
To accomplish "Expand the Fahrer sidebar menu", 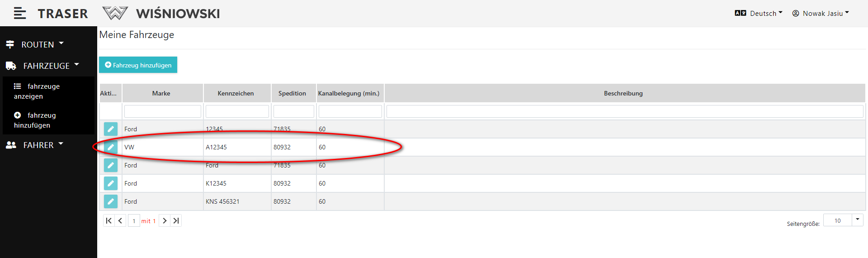I will click(x=35, y=145).
